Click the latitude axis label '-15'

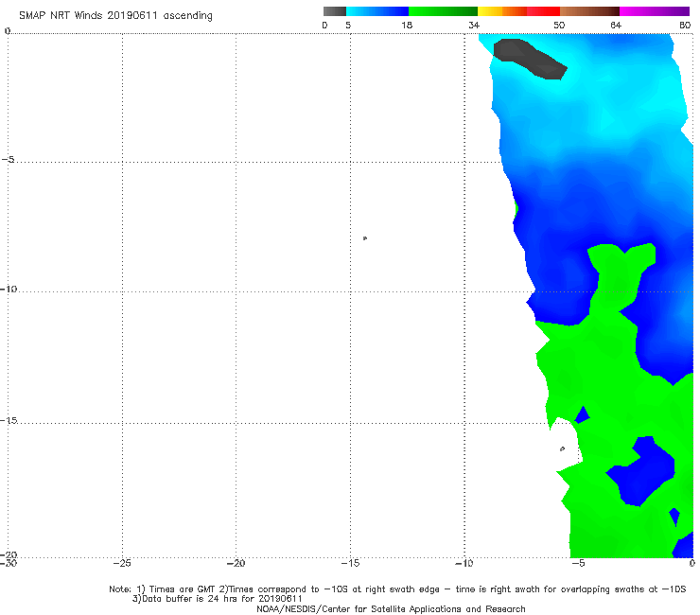pos(9,420)
